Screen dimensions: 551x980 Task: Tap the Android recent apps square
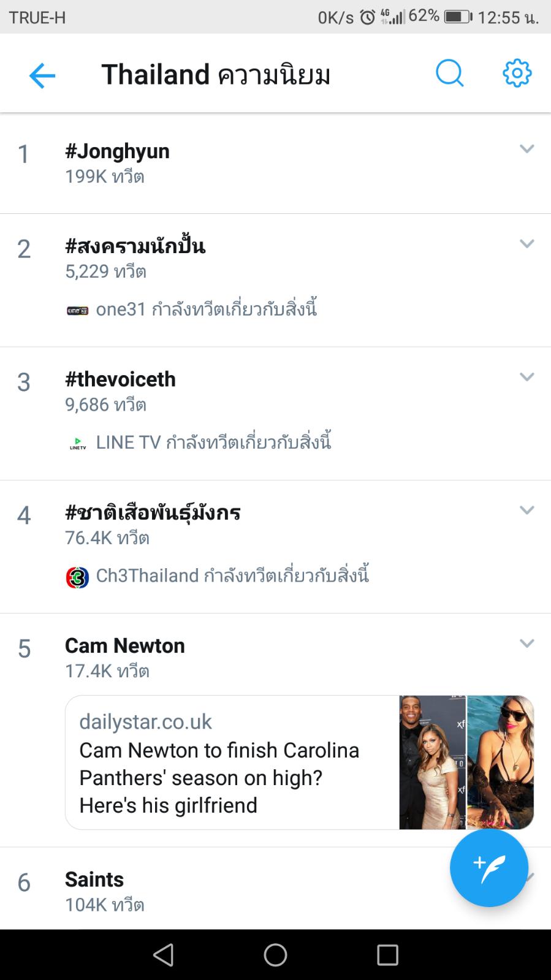[387, 954]
